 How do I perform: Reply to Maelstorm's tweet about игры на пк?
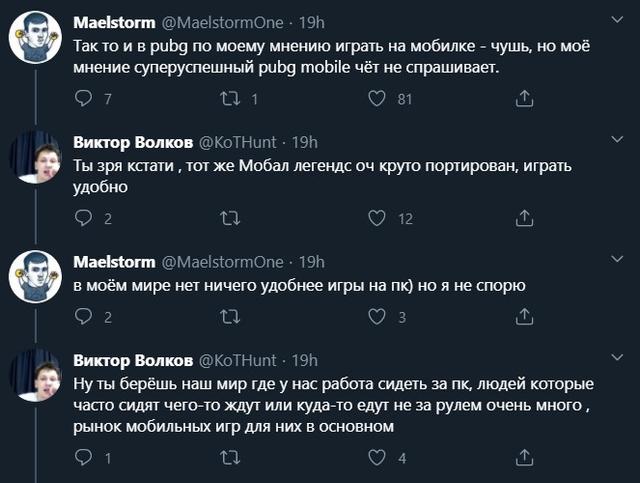(85, 317)
